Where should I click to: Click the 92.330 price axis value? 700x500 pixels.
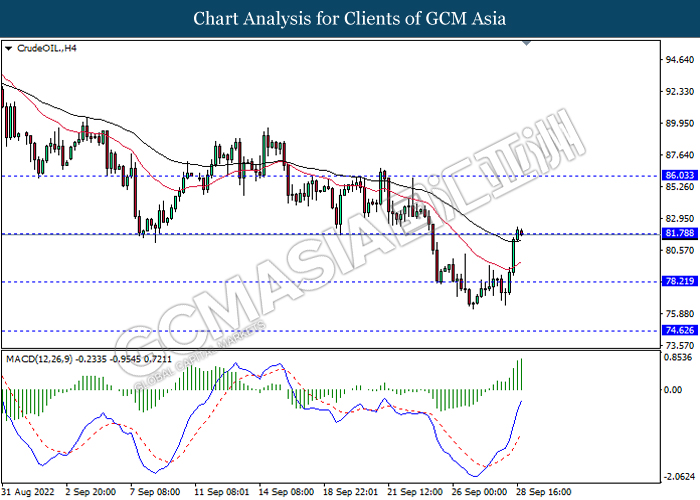coord(680,92)
